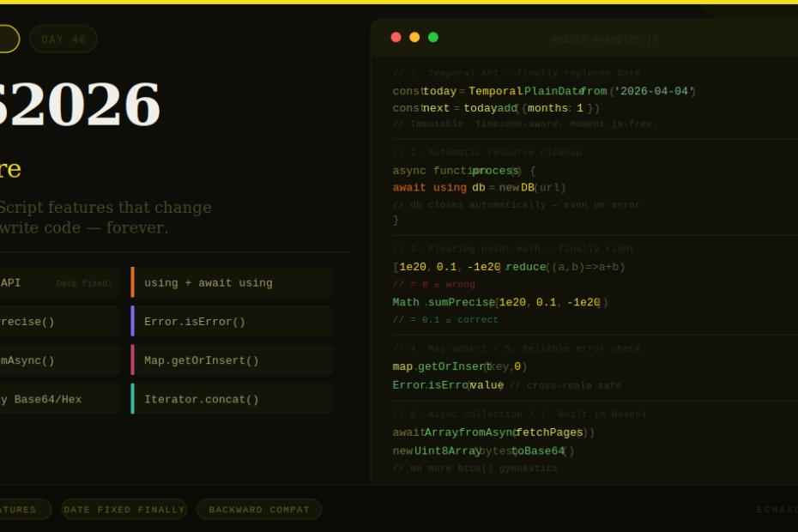Click the 'await using db = new DB(url)' line

(x=479, y=188)
